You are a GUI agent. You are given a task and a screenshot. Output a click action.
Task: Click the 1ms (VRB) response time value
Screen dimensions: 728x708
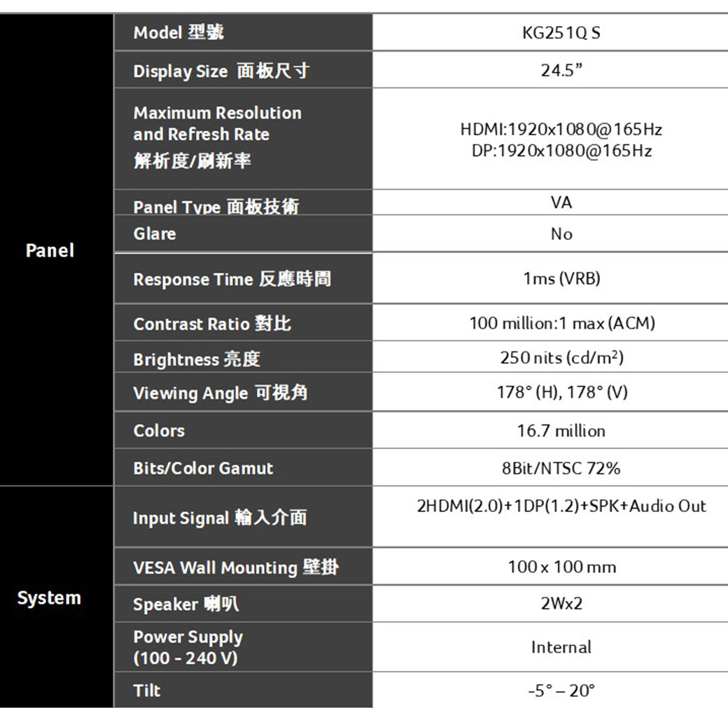561,279
